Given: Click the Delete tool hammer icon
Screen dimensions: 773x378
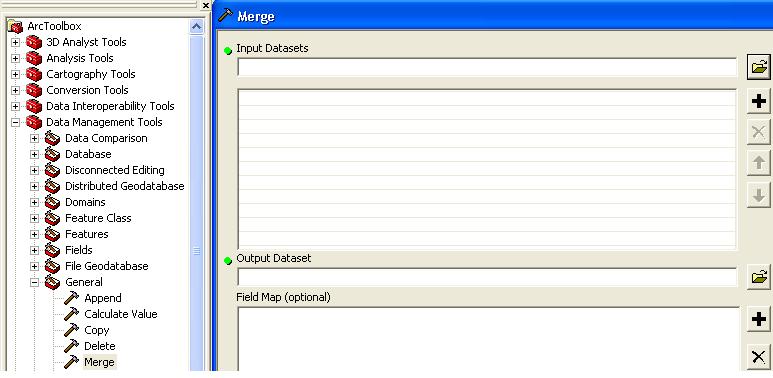Looking at the screenshot, I should (x=71, y=346).
